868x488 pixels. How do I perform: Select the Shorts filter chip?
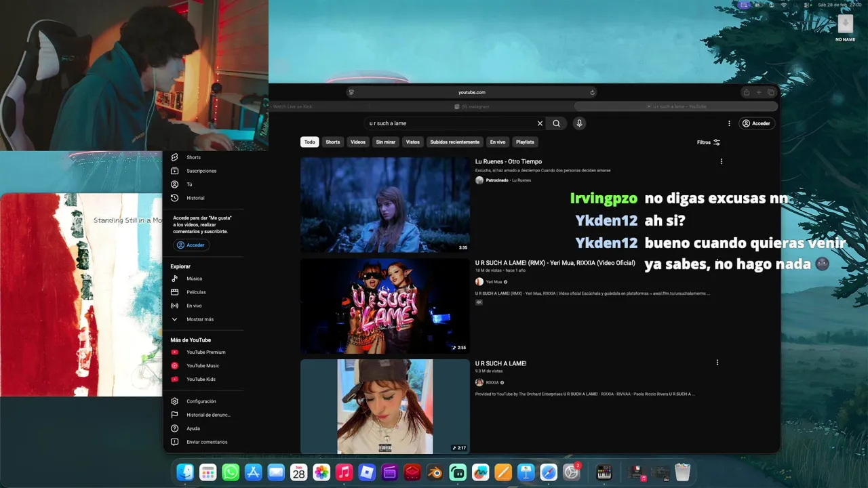332,142
